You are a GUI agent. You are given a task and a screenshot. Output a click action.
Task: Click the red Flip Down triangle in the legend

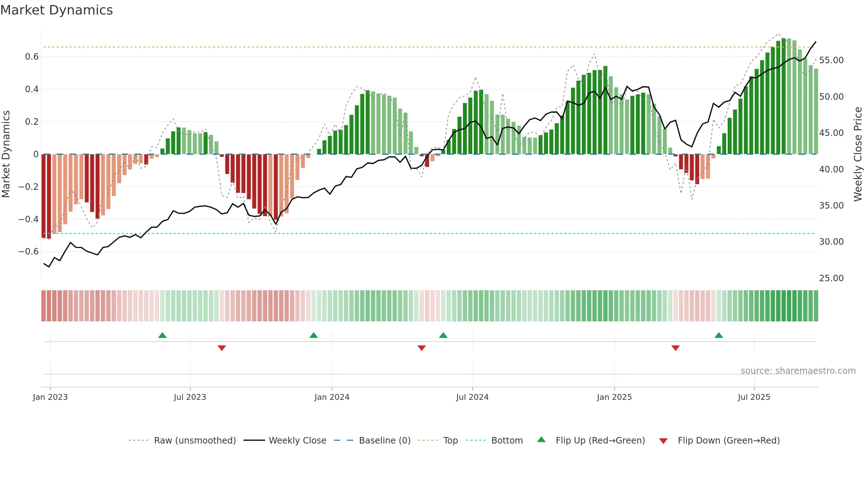663,441
